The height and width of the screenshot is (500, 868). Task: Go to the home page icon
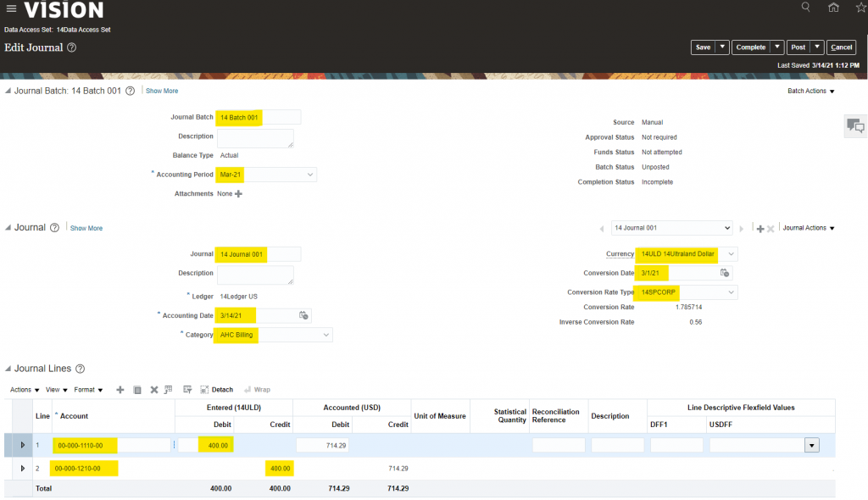click(x=834, y=8)
